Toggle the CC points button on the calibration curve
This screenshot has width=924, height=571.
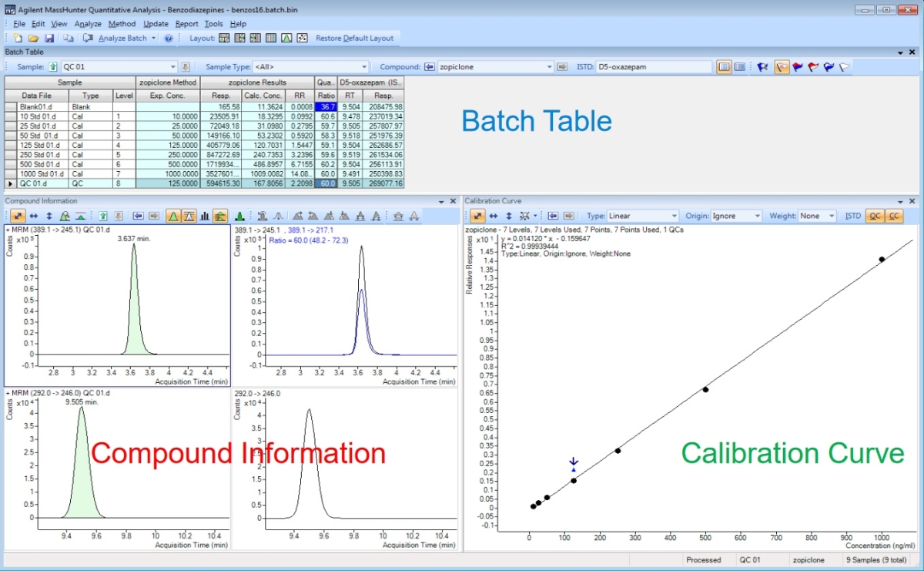point(893,216)
